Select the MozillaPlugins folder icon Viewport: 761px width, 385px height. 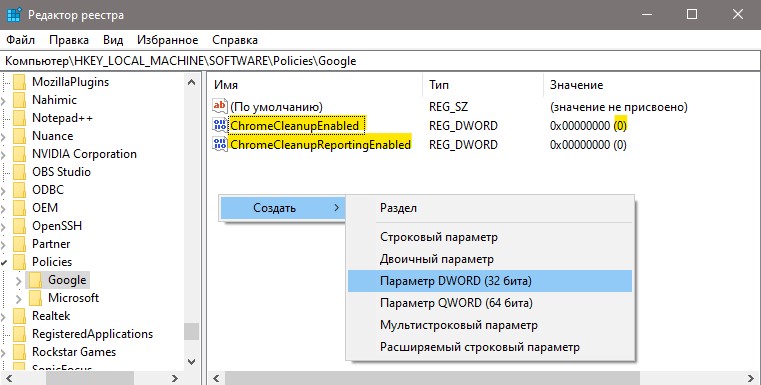click(x=19, y=82)
